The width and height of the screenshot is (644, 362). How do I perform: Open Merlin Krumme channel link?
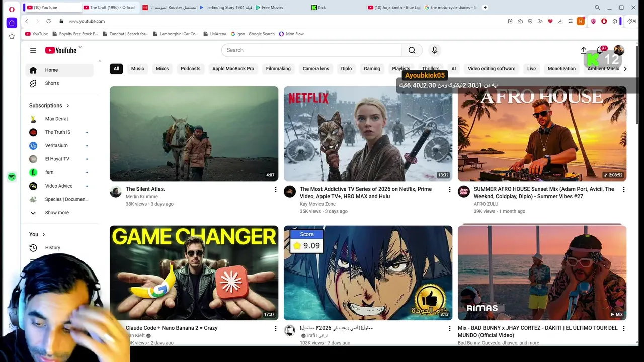tap(142, 197)
